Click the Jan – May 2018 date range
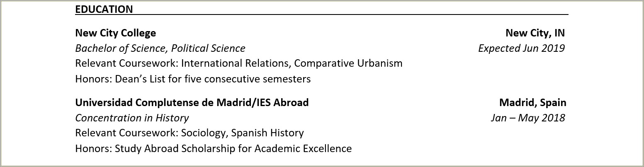644x167 pixels. (527, 118)
